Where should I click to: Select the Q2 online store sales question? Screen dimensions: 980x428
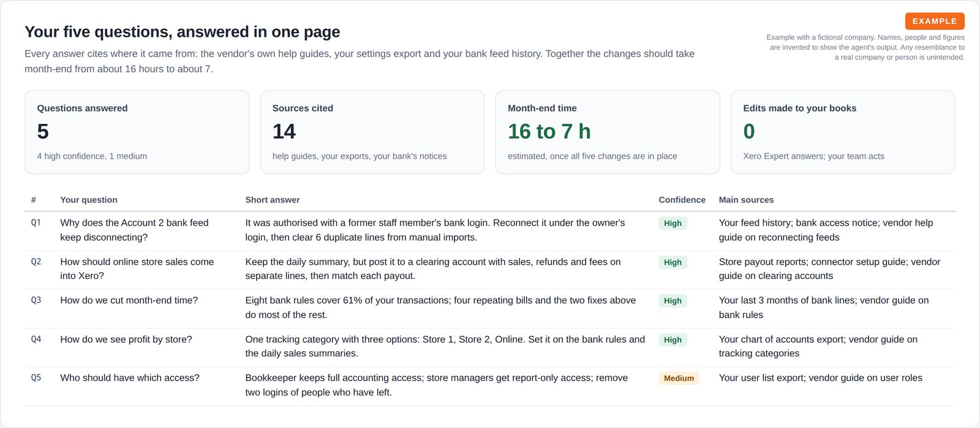click(x=137, y=269)
